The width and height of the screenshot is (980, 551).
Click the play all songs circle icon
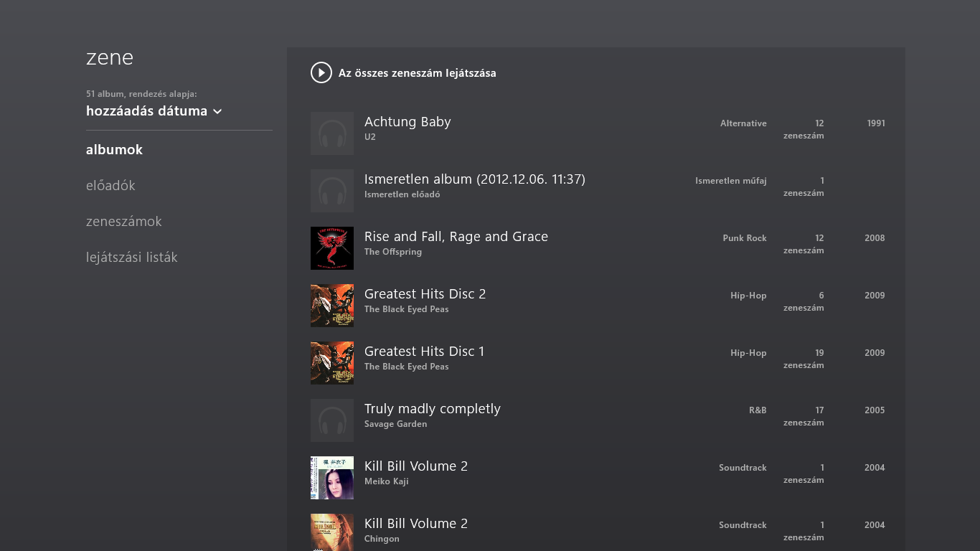tap(321, 72)
